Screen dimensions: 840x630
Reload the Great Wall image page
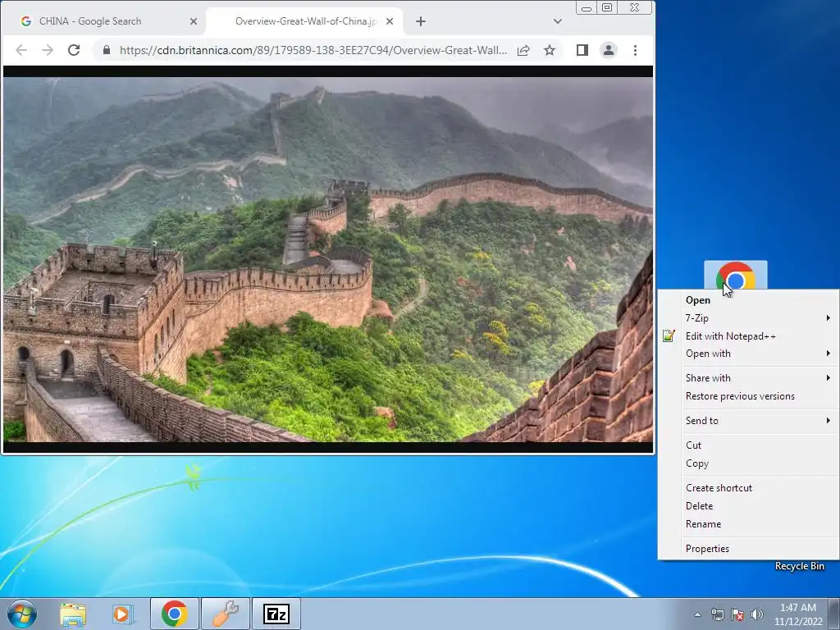74,50
